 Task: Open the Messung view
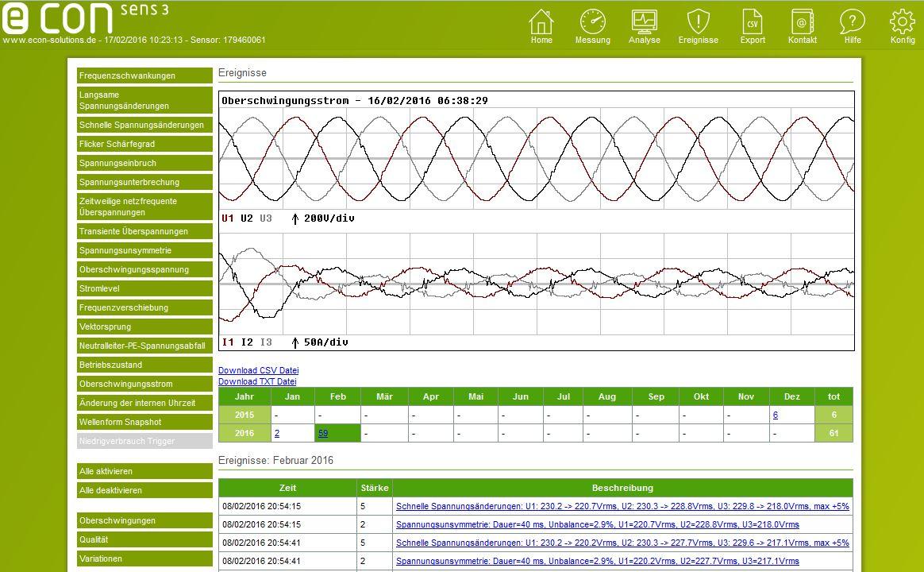[593, 25]
